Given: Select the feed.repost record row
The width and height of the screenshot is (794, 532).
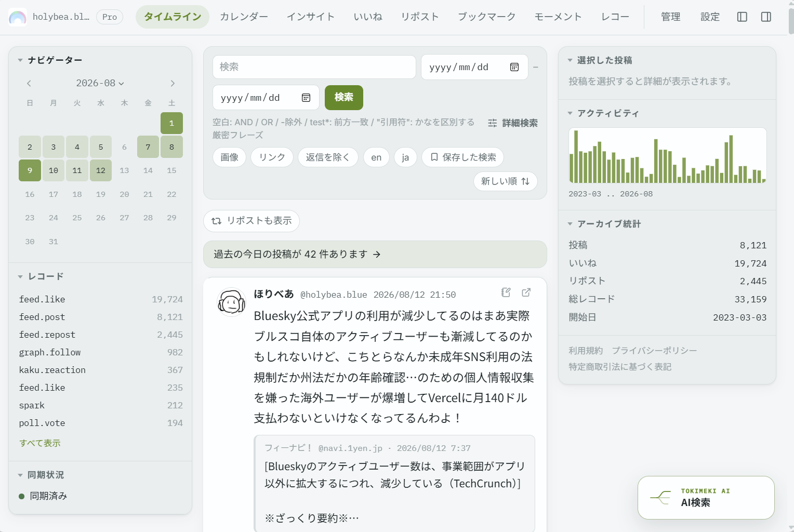Looking at the screenshot, I should (x=101, y=335).
